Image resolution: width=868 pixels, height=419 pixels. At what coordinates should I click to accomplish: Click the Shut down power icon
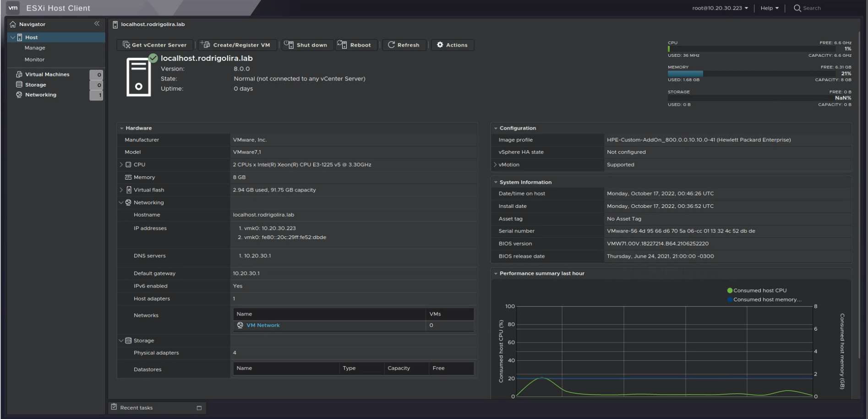point(289,44)
